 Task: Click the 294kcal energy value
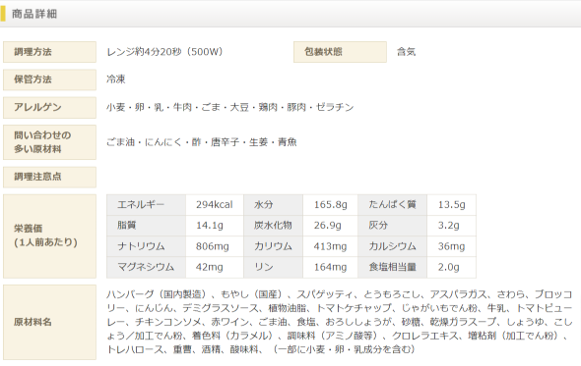pyautogui.click(x=215, y=205)
